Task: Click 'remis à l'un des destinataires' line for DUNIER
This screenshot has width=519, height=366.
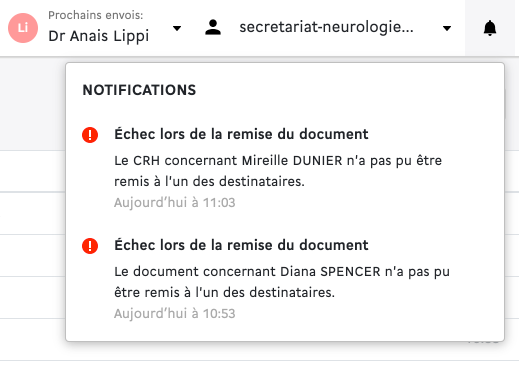Action: click(x=209, y=182)
